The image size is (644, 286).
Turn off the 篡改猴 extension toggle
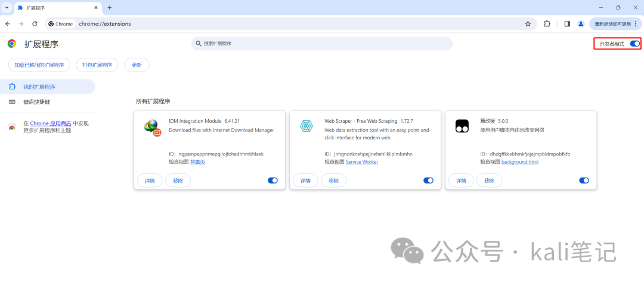pos(584,181)
